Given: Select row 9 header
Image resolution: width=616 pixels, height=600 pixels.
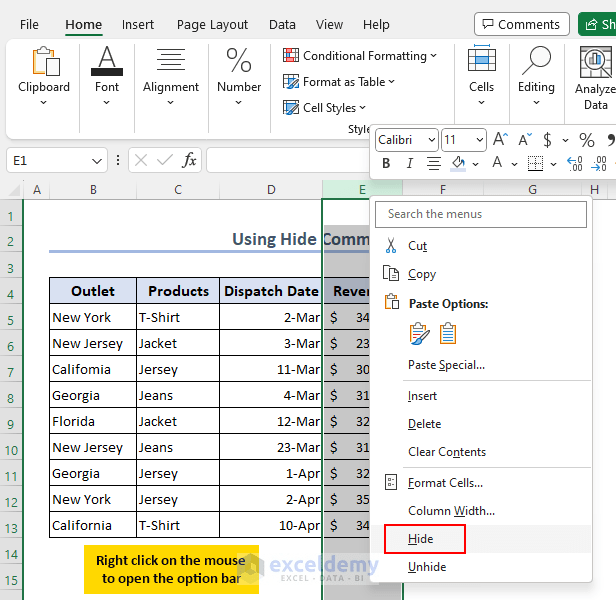Looking at the screenshot, I should [11, 425].
